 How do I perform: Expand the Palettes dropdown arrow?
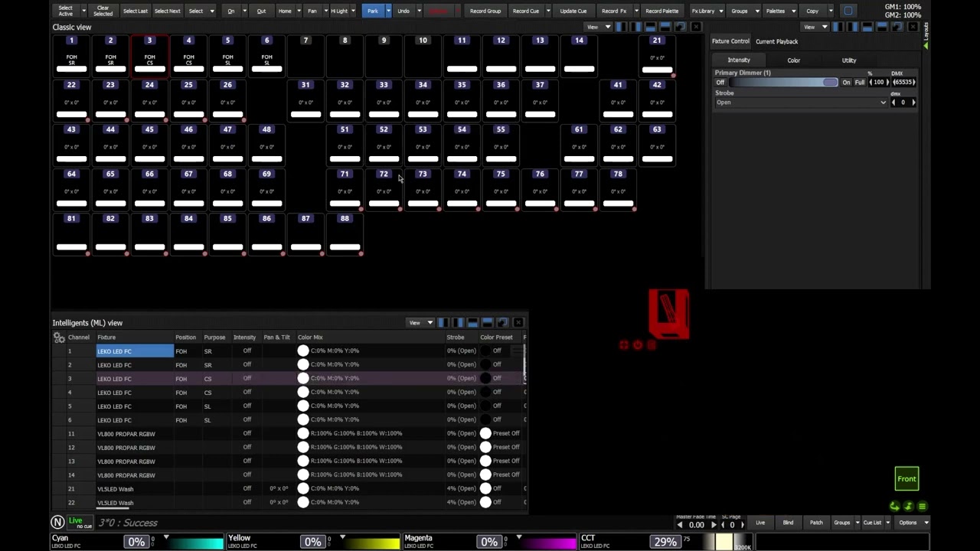tap(794, 11)
